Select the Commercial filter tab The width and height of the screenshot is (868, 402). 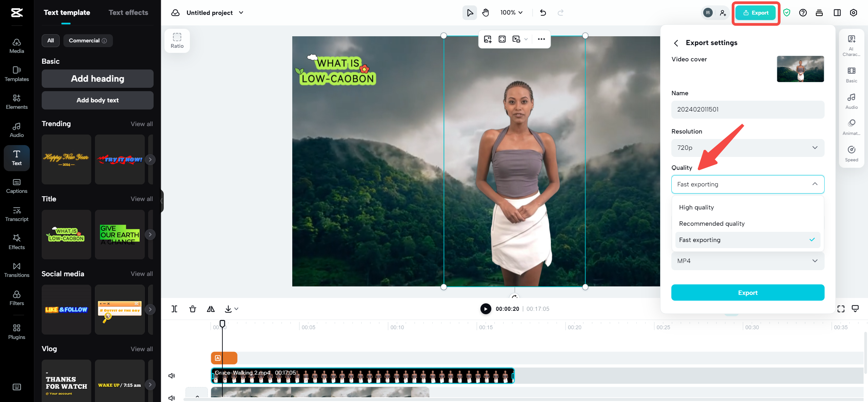pyautogui.click(x=88, y=40)
